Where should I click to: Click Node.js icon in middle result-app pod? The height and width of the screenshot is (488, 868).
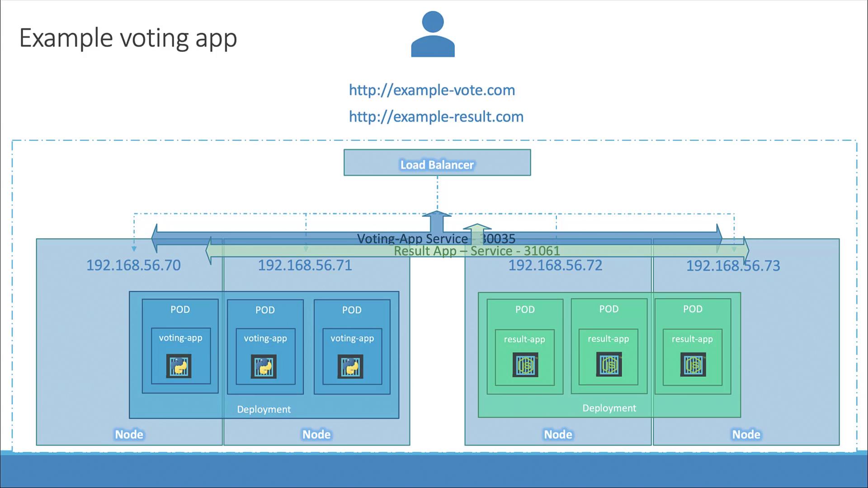point(609,365)
